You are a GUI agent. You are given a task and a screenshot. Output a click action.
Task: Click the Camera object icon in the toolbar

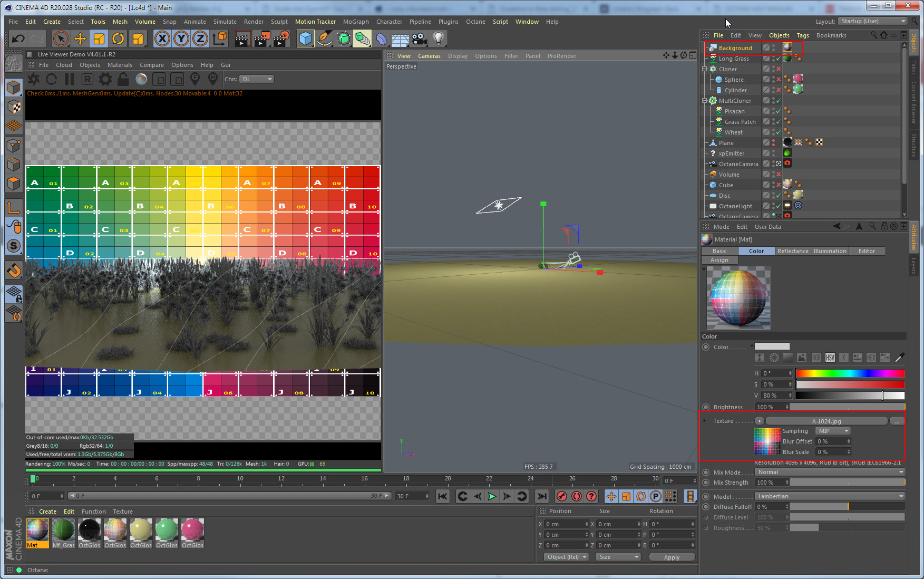click(419, 38)
